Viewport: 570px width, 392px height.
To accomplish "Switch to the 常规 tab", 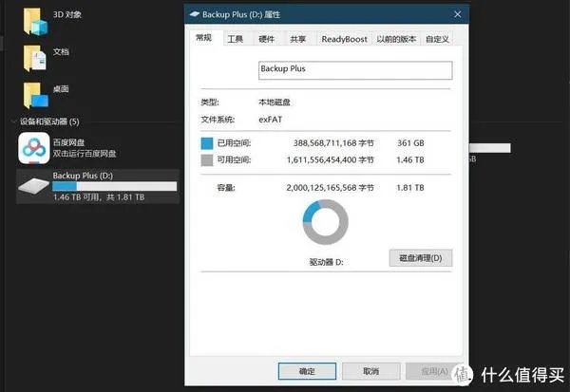I will (x=204, y=37).
